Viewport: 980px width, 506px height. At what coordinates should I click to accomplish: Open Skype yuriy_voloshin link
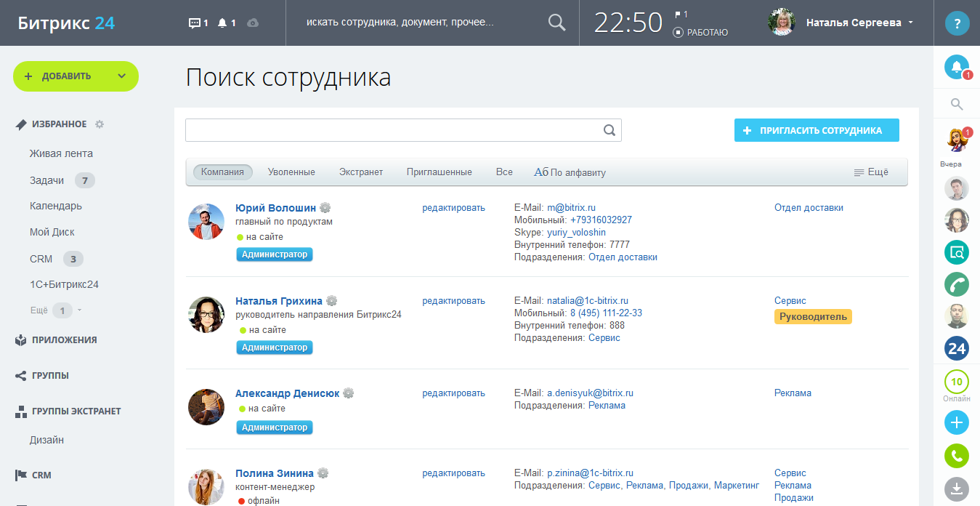(576, 233)
